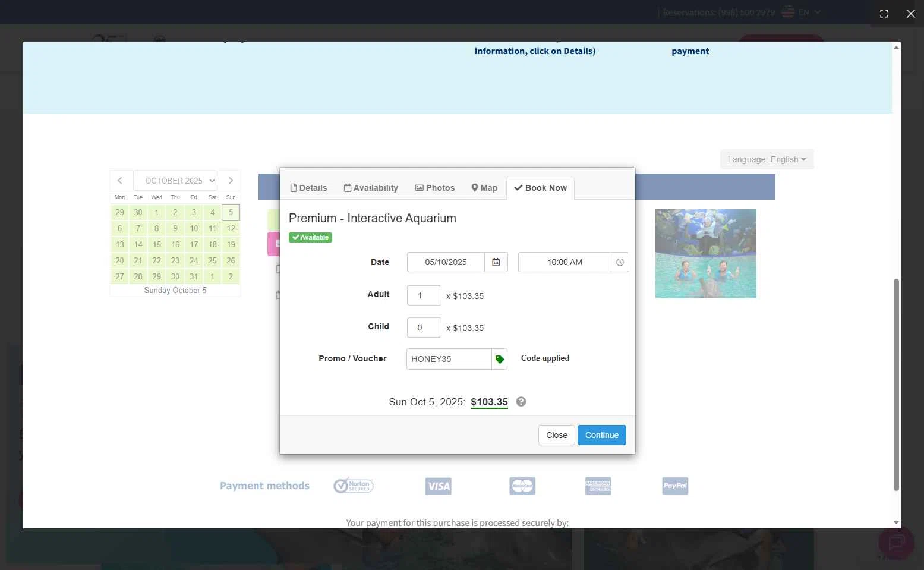Click the scroll down arrow of overlay

point(896,523)
